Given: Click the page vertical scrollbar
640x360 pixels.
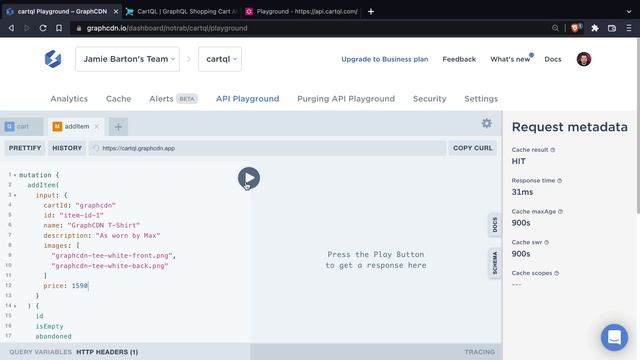Looking at the screenshot, I should (638, 125).
